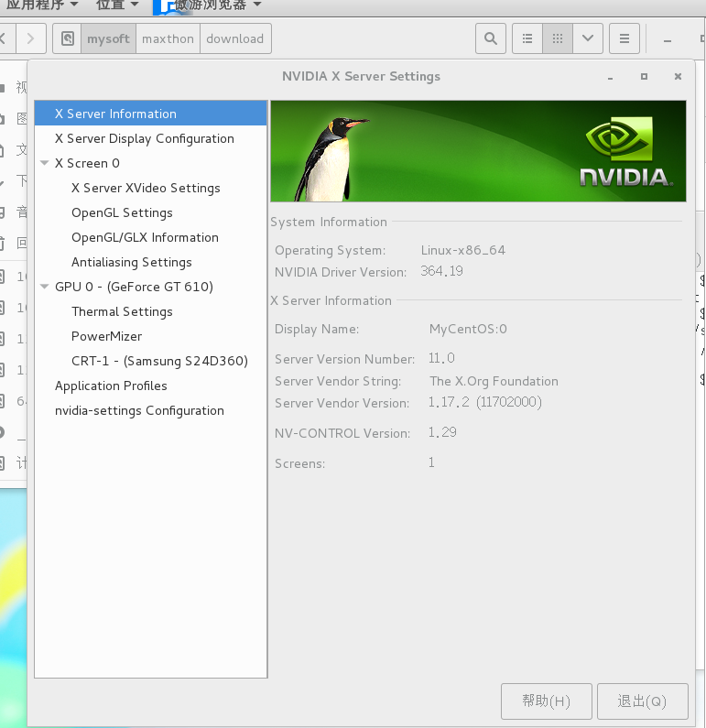This screenshot has height=728, width=706.
Task: Open X Server Display Configuration
Action: [x=145, y=138]
